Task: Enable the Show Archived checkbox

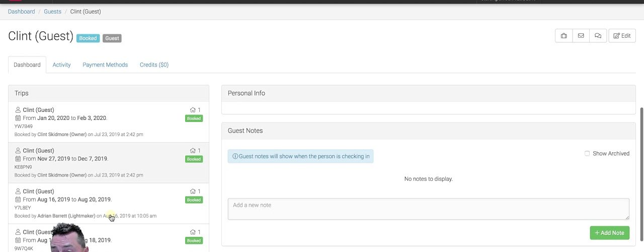Action: point(587,153)
